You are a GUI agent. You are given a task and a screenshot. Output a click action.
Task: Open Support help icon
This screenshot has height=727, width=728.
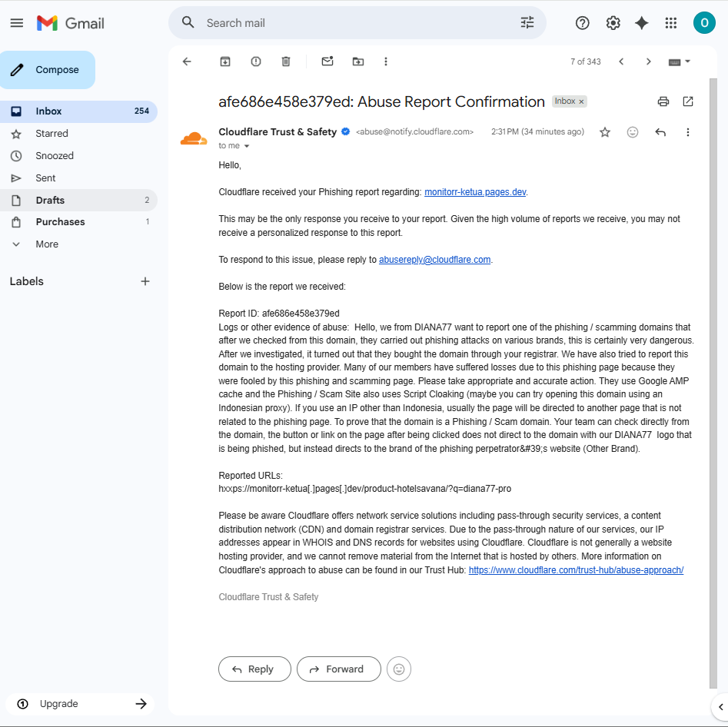(x=582, y=23)
